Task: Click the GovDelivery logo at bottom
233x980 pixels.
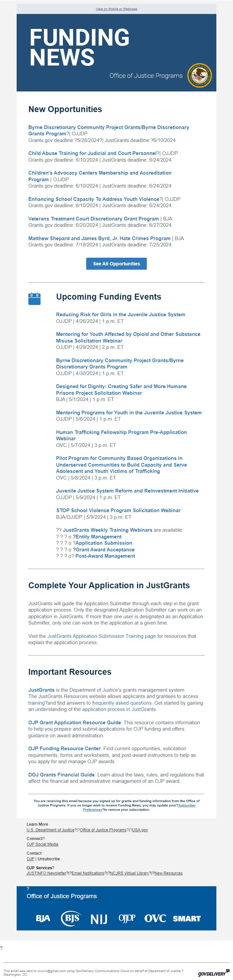Action: pyautogui.click(x=214, y=973)
